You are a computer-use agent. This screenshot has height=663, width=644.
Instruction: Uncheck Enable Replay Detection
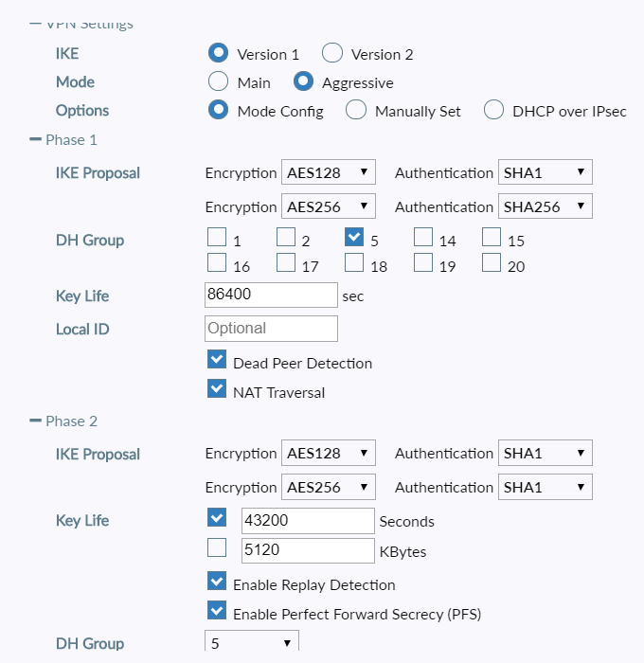tap(217, 582)
